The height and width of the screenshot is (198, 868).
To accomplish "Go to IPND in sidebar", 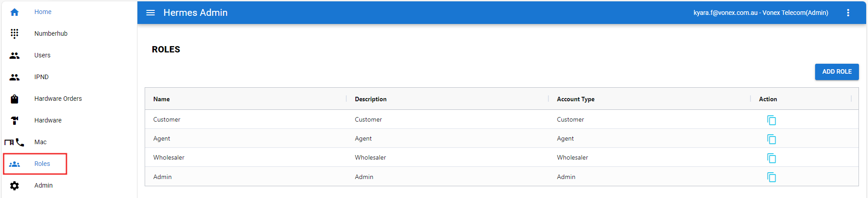I will click(x=41, y=77).
